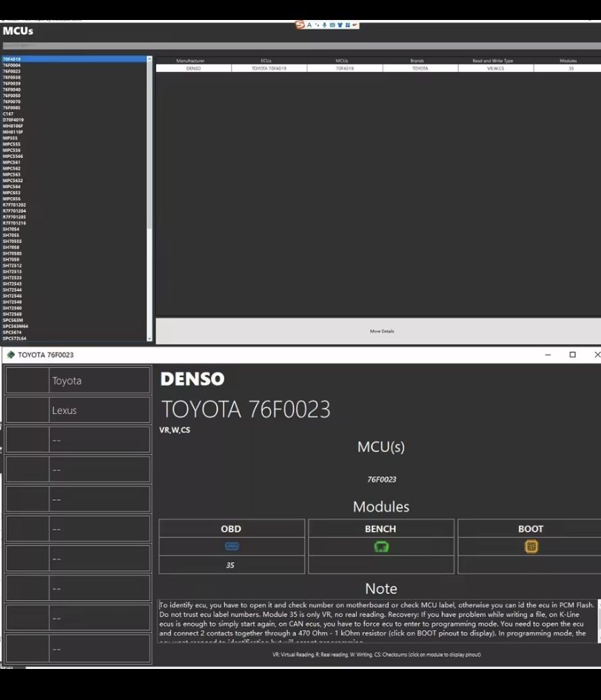Select SH72569 in the MCU list
601x700 pixels.
click(x=12, y=314)
